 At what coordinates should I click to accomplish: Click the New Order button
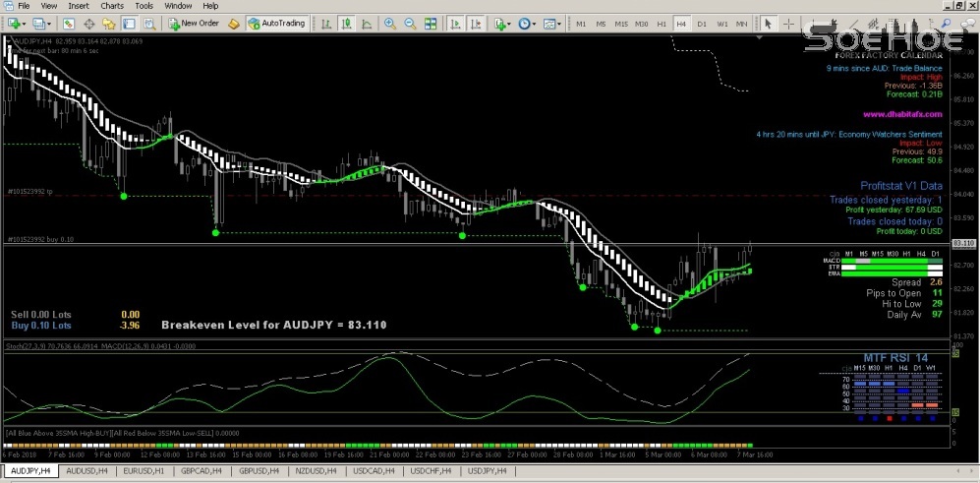pos(193,23)
